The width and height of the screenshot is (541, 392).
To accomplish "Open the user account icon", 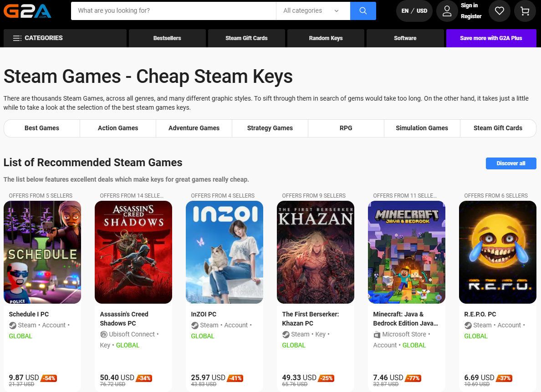I will (447, 11).
